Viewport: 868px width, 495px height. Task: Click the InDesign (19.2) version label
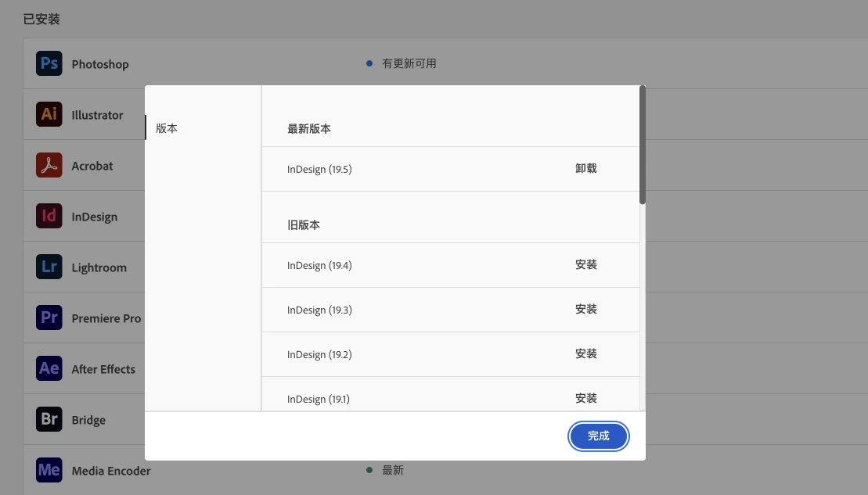pos(319,354)
